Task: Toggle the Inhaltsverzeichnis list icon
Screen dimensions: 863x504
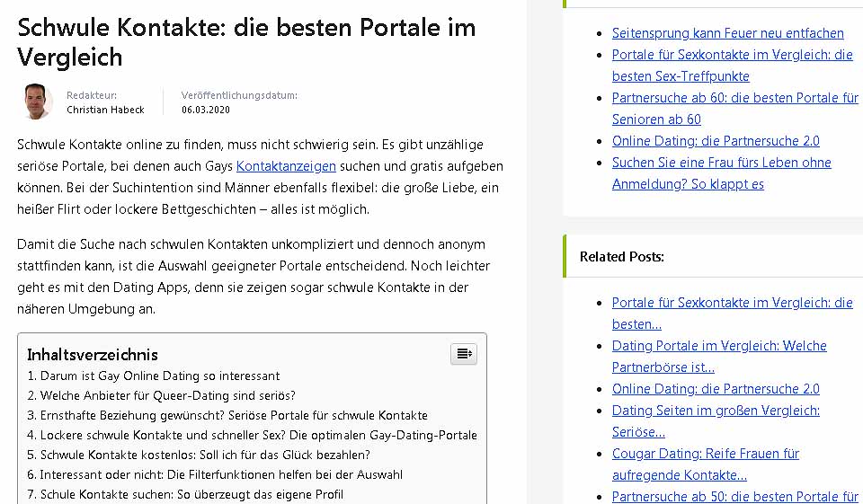Action: pos(464,354)
